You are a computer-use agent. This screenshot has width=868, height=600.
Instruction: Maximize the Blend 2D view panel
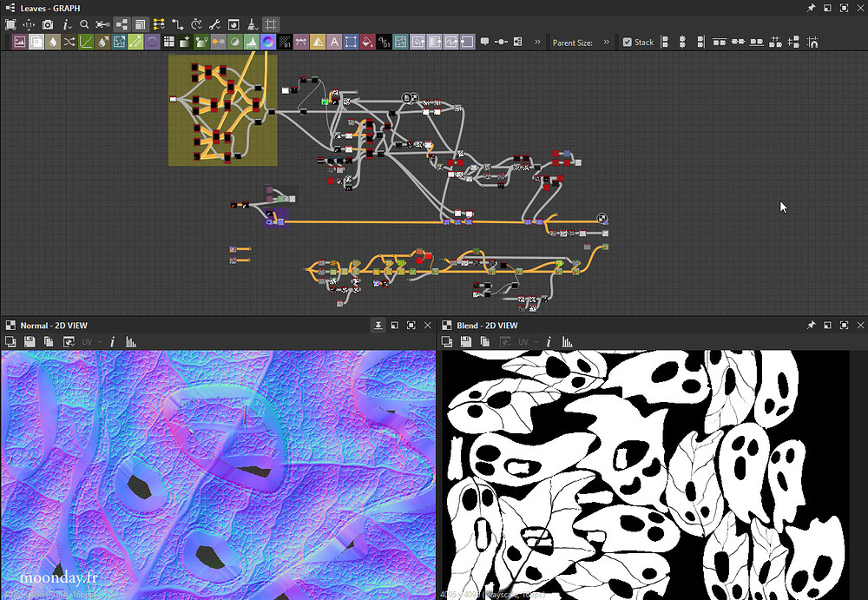[x=845, y=326]
